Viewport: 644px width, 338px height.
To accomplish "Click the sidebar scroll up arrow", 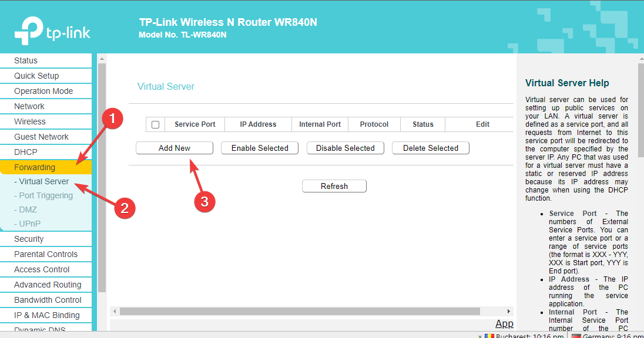I will point(102,59).
